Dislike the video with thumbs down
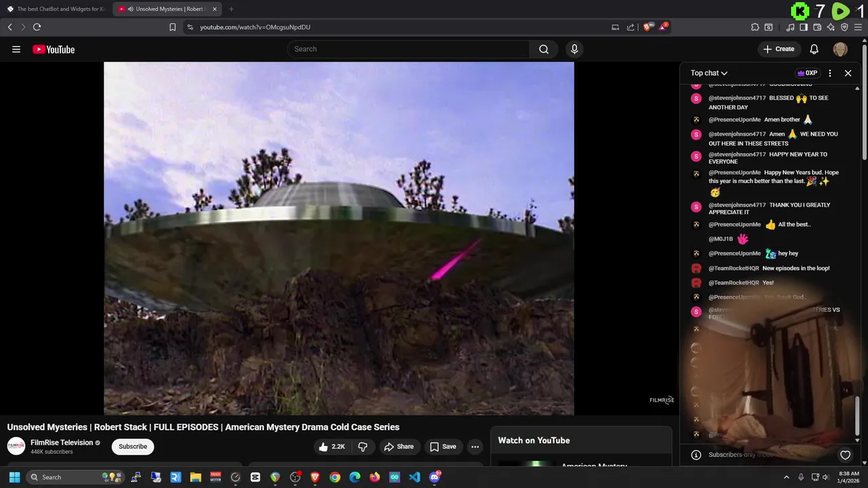Viewport: 868px width, 488px height. pyautogui.click(x=363, y=447)
